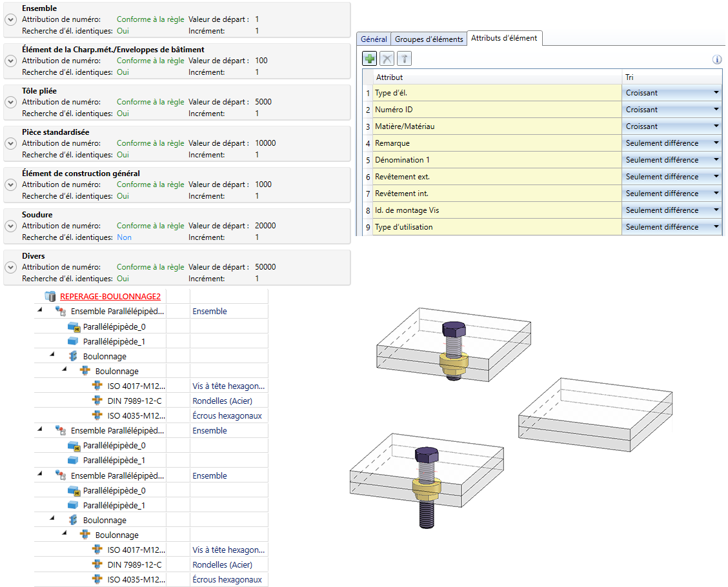Select the Matière/Matériau attribute cell
The height and width of the screenshot is (587, 728).
coord(497,126)
